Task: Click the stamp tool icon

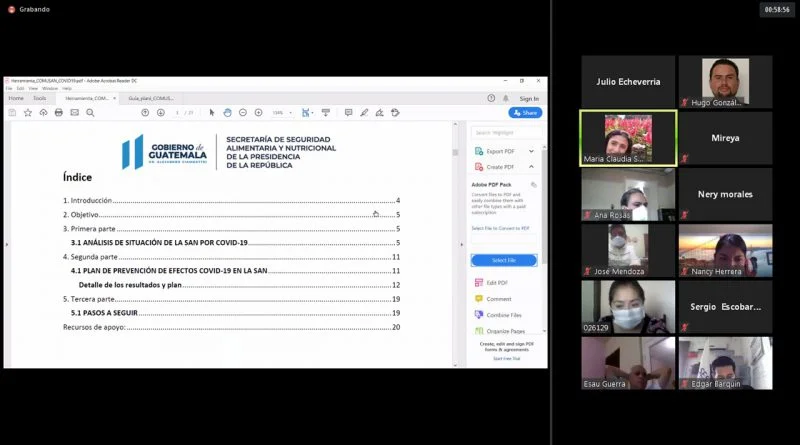Action: coord(395,113)
